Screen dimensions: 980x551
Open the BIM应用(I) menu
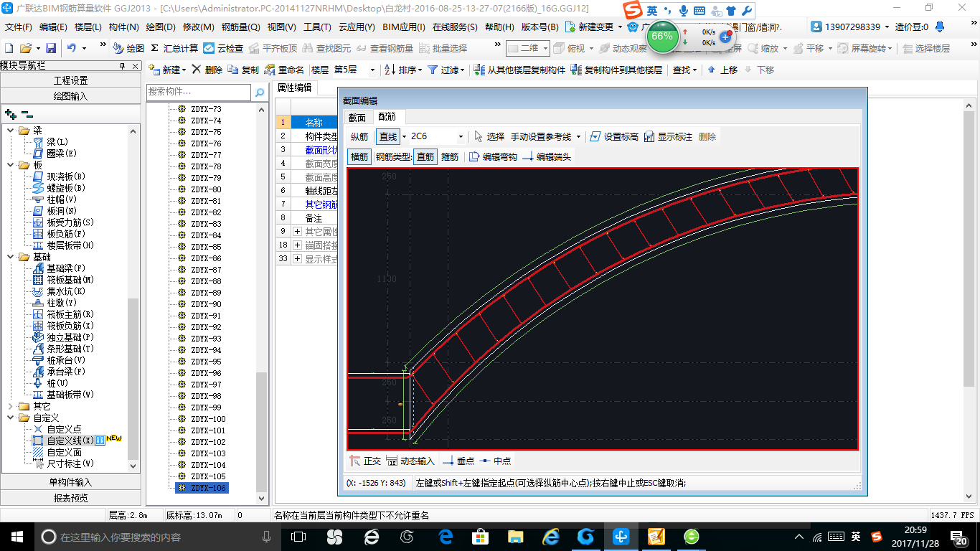pos(404,27)
